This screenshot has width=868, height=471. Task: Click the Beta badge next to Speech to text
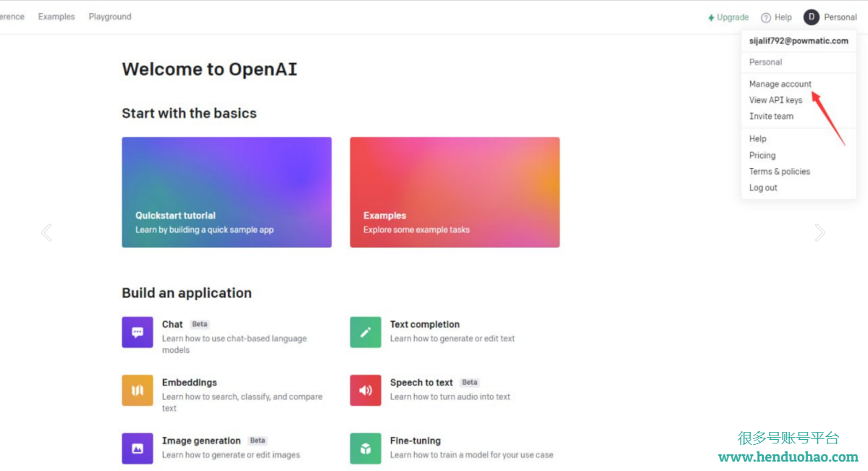pos(469,383)
